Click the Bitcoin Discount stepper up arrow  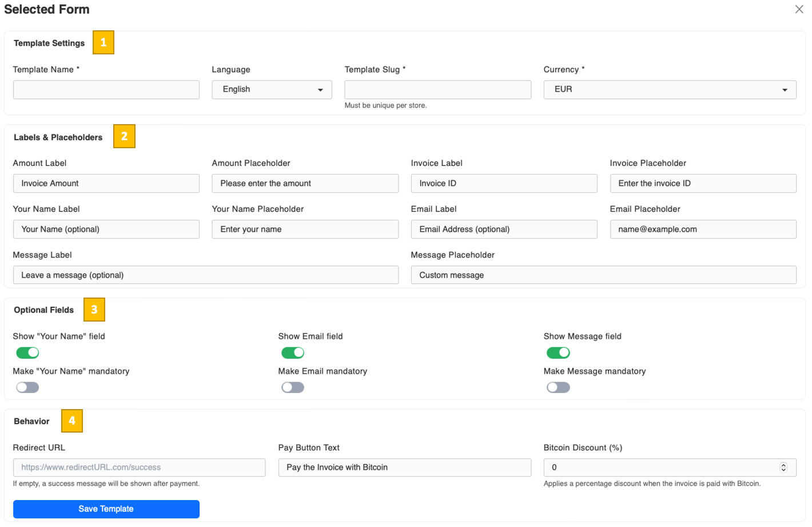pyautogui.click(x=784, y=464)
